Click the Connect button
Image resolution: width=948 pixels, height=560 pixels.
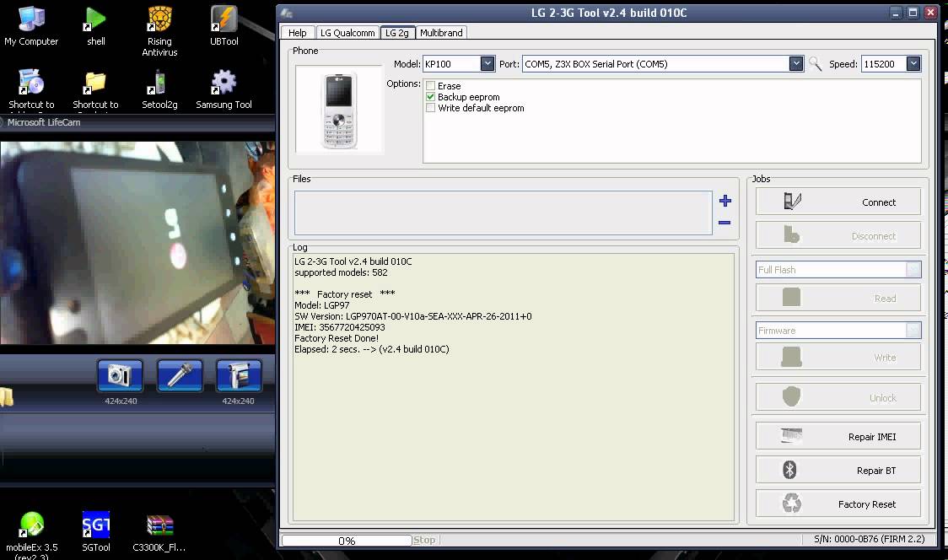click(838, 202)
